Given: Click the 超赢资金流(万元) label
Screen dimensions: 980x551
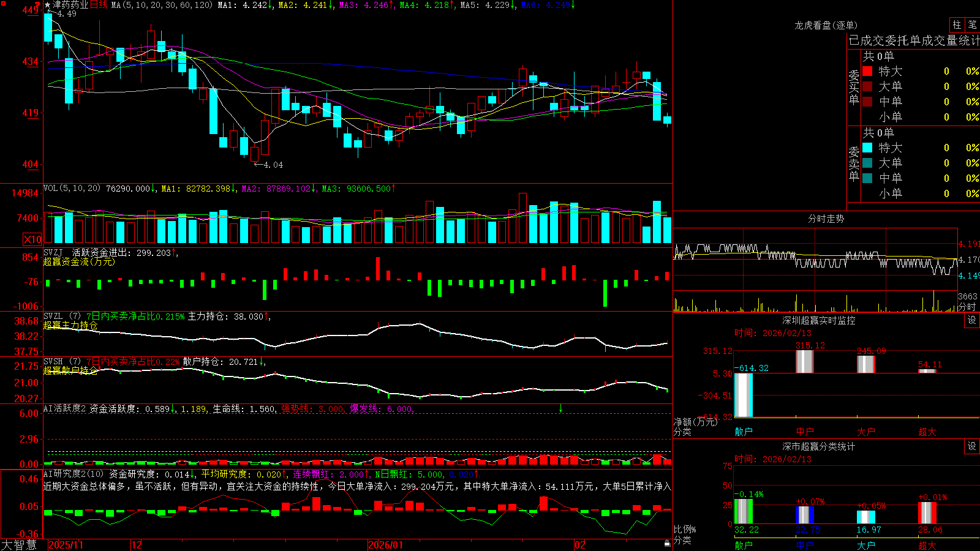Looking at the screenshot, I should tap(79, 261).
